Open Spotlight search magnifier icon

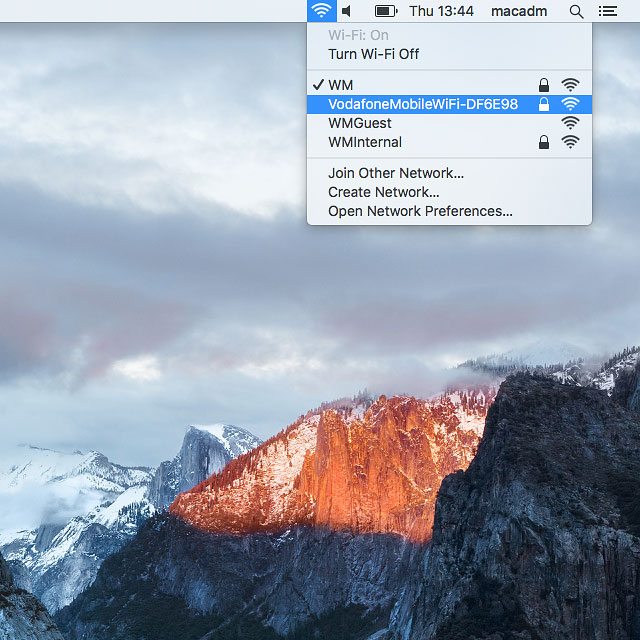(x=576, y=11)
